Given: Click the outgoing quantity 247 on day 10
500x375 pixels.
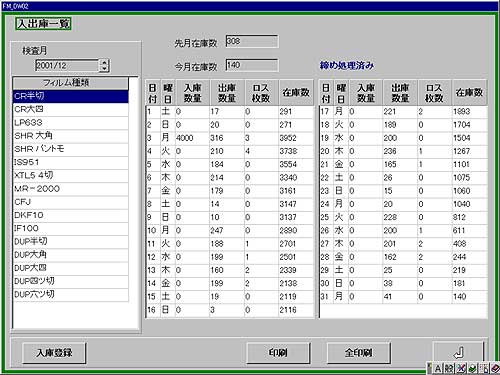Looking at the screenshot, I should pos(227,230).
